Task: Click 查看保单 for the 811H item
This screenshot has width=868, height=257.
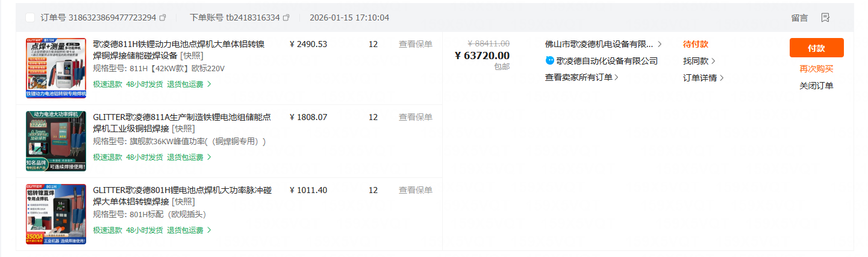Action: 415,44
